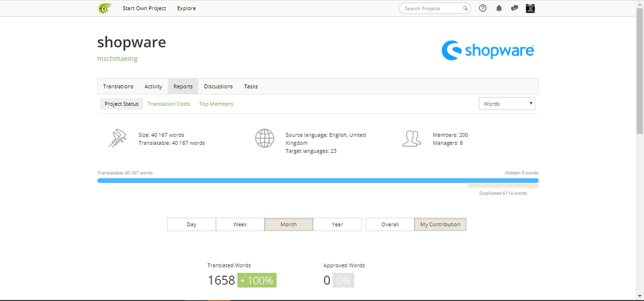
Task: Switch to My Contribution view
Action: point(440,224)
